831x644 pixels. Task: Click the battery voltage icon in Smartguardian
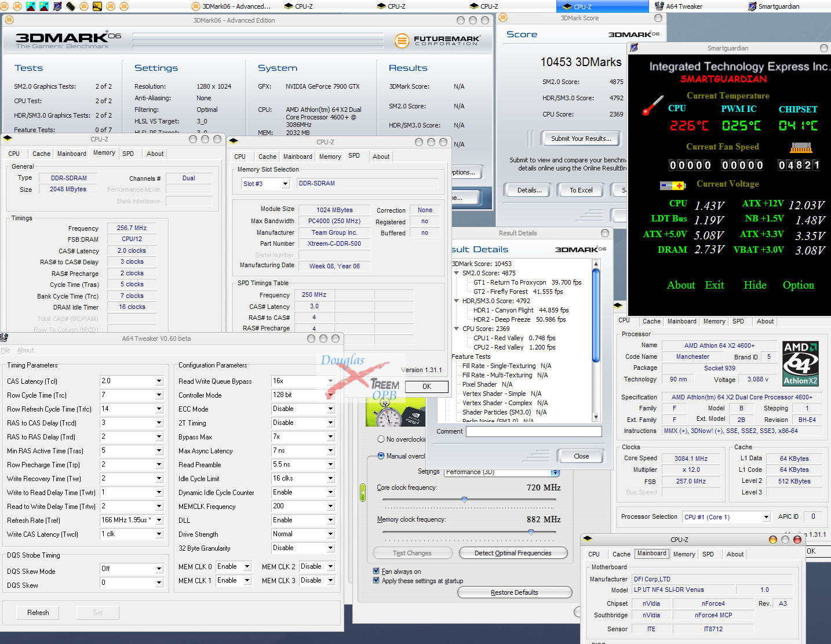(673, 185)
